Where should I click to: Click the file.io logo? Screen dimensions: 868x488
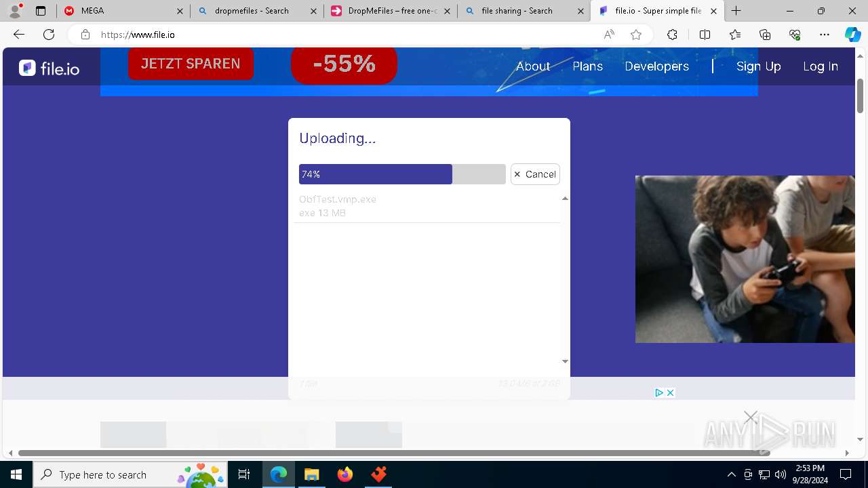[49, 67]
